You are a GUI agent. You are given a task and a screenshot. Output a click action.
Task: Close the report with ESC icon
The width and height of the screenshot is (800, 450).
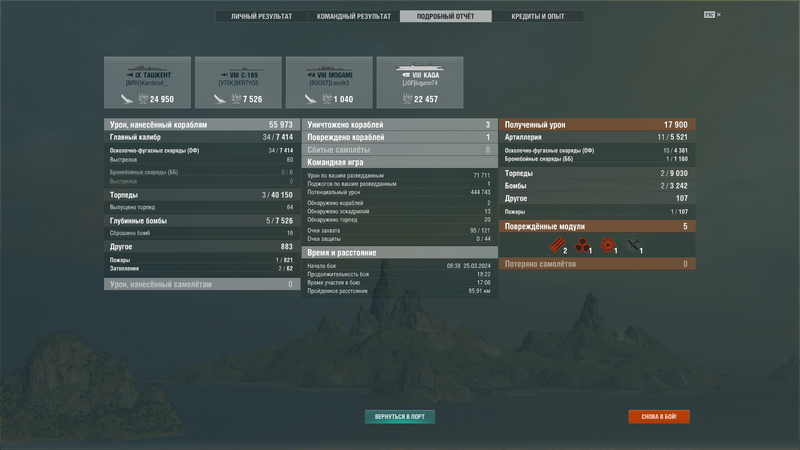point(712,15)
